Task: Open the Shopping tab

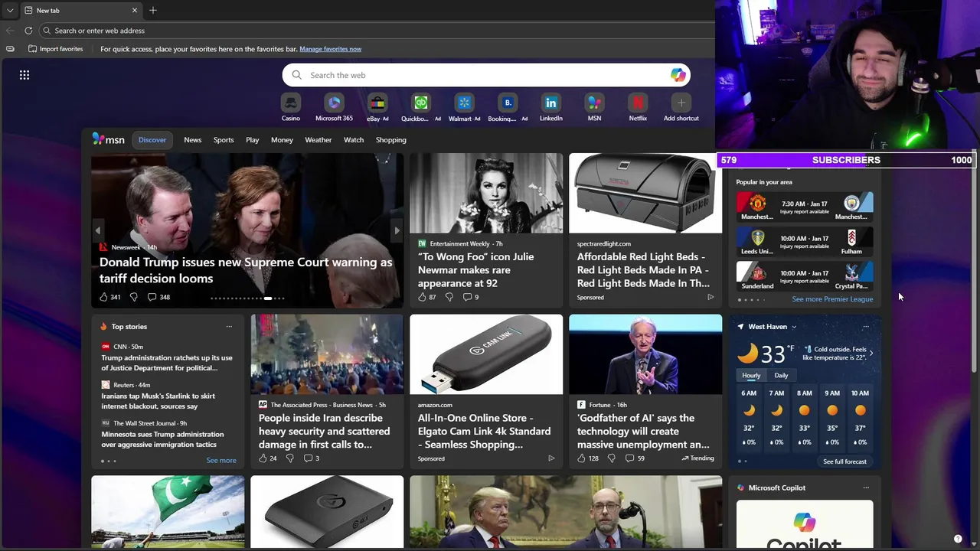Action: [x=391, y=140]
